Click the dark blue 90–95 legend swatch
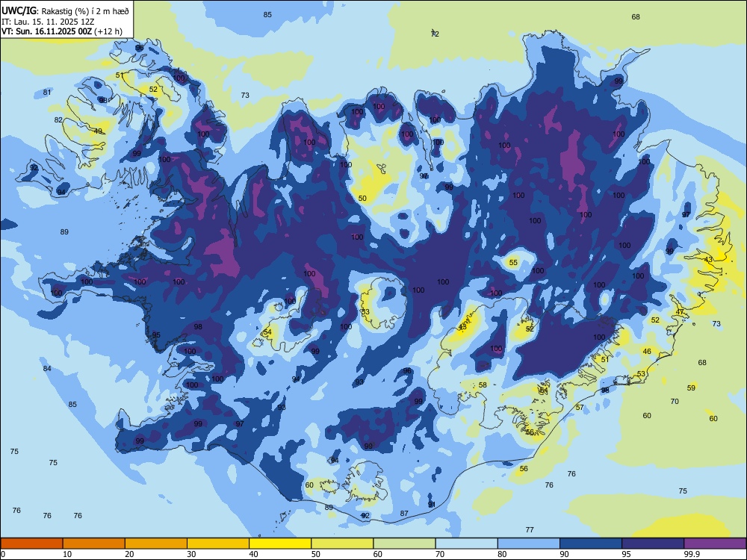The width and height of the screenshot is (747, 560). pos(591,544)
